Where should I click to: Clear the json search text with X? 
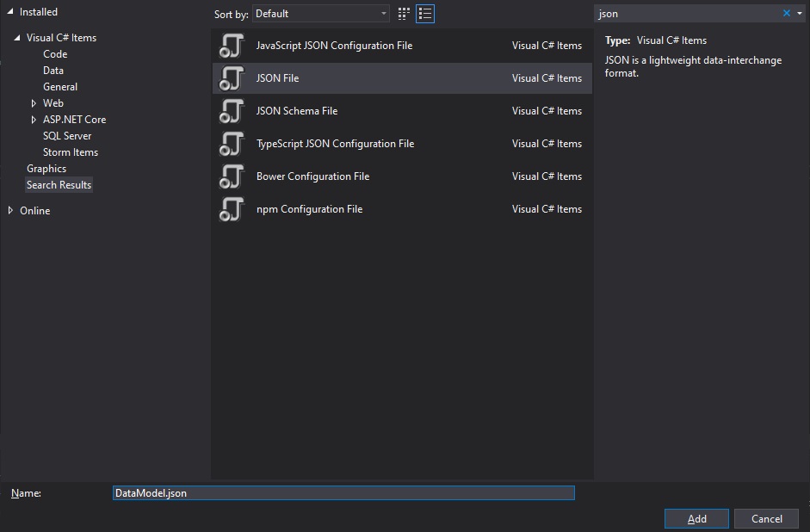[x=786, y=14]
